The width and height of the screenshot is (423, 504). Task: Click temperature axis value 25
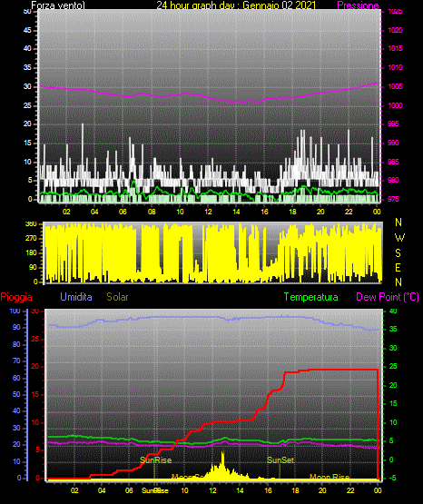393,367
